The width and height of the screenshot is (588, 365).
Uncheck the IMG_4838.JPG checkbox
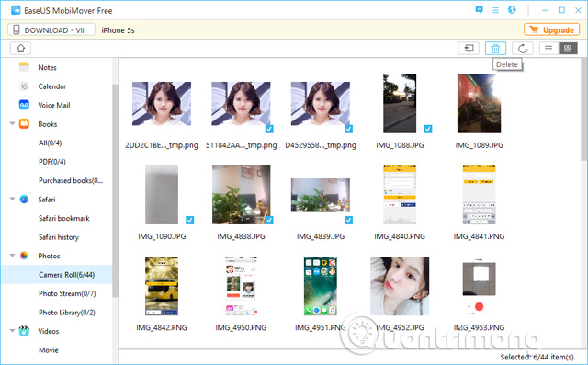[269, 221]
